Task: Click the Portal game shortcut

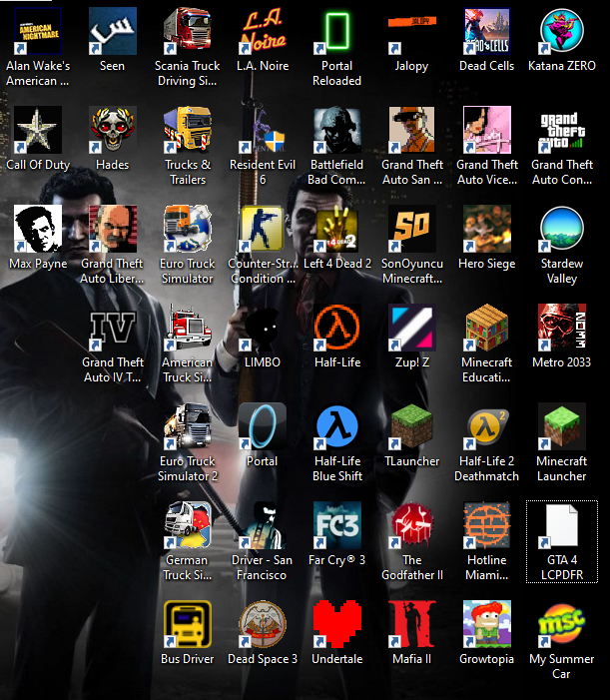Action: click(263, 426)
